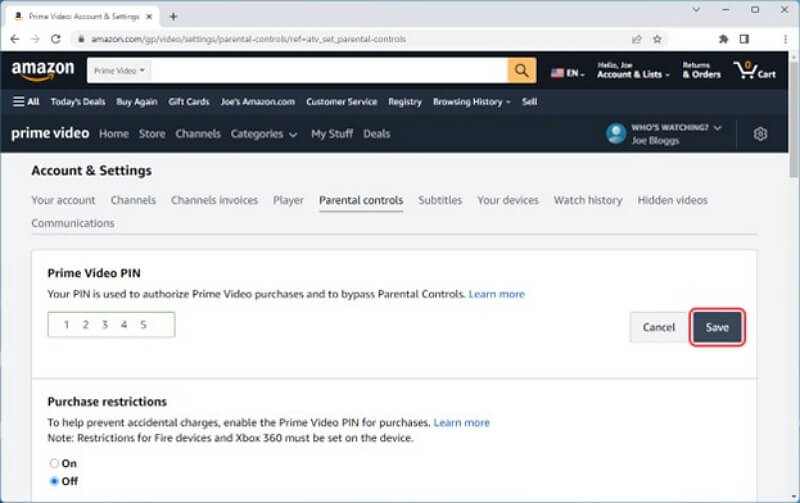Image resolution: width=800 pixels, height=503 pixels.
Task: Click the Amazon search box
Action: (x=329, y=70)
